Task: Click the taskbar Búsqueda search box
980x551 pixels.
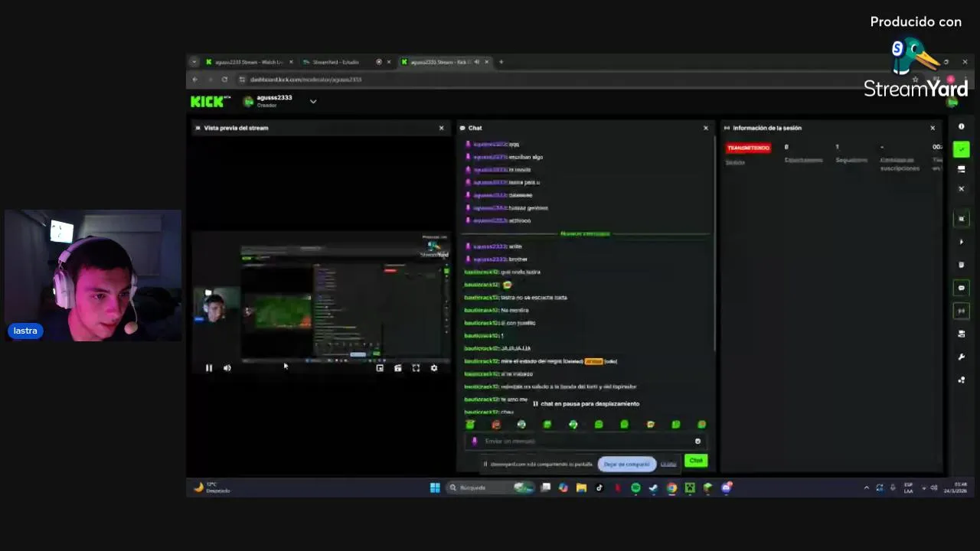Action: click(490, 487)
